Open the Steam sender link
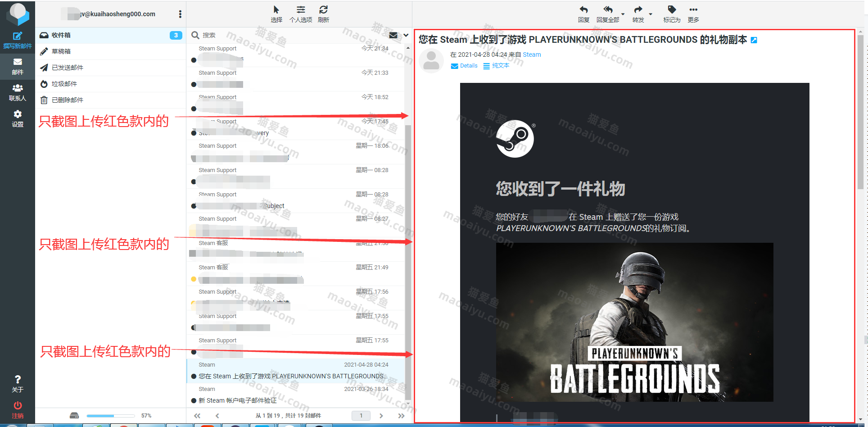Viewport: 868px width, 427px height. click(x=532, y=55)
